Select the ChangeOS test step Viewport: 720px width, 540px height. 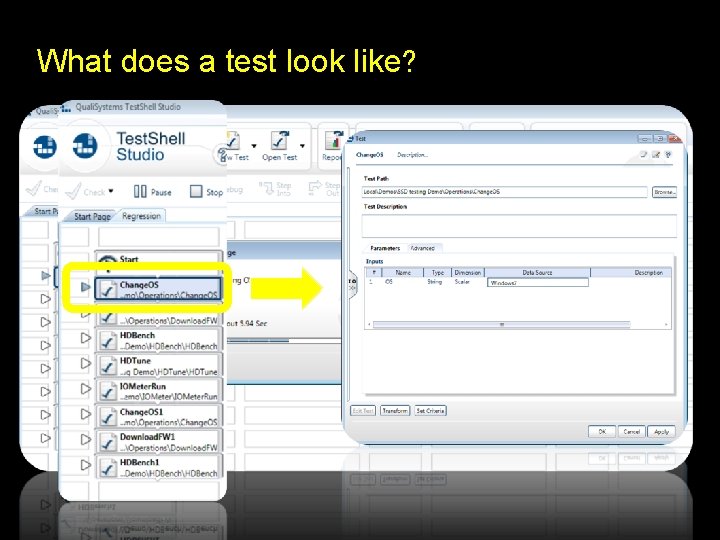158,289
